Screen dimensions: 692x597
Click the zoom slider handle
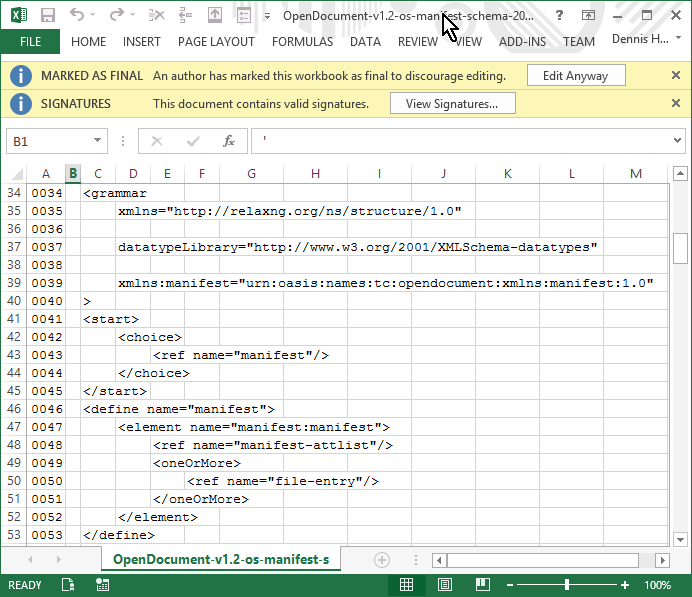click(567, 585)
